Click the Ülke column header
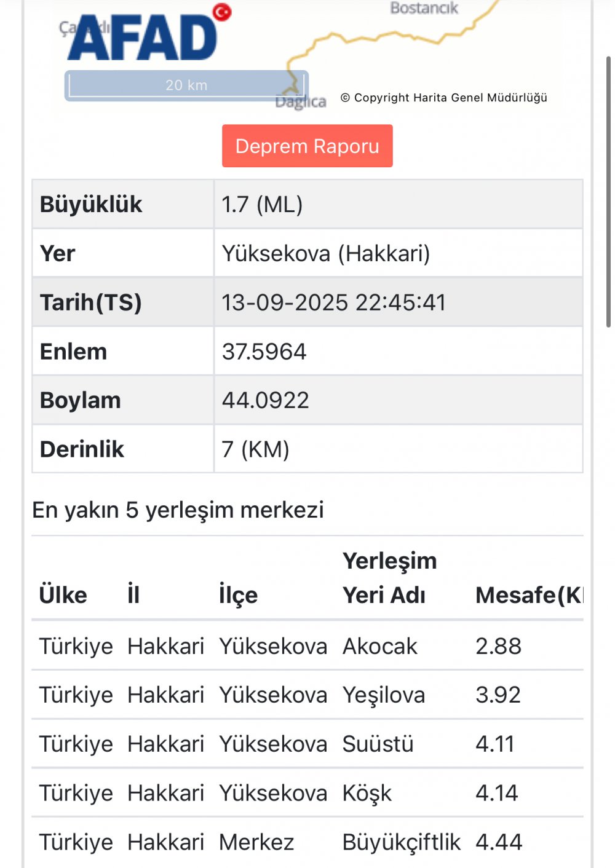The height and width of the screenshot is (868, 615). [63, 595]
